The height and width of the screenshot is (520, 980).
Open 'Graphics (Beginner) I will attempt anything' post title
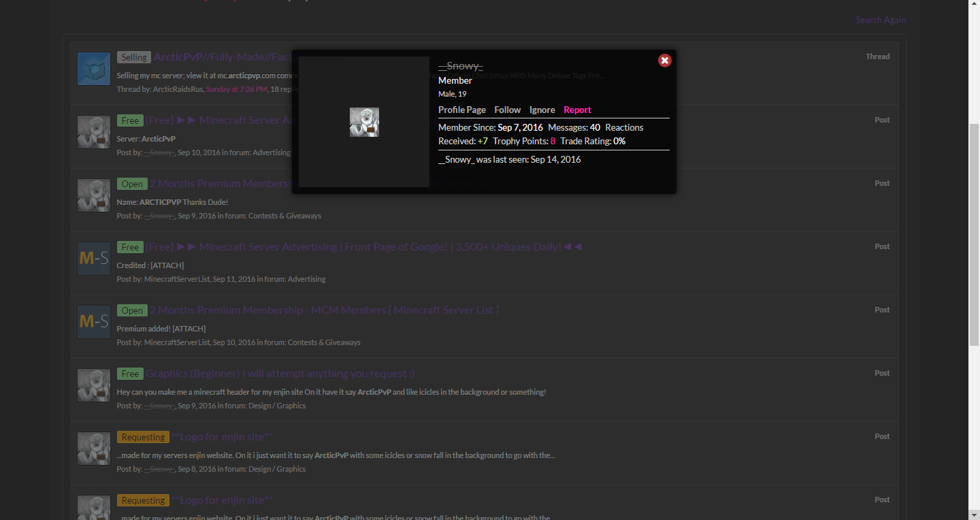(x=280, y=374)
